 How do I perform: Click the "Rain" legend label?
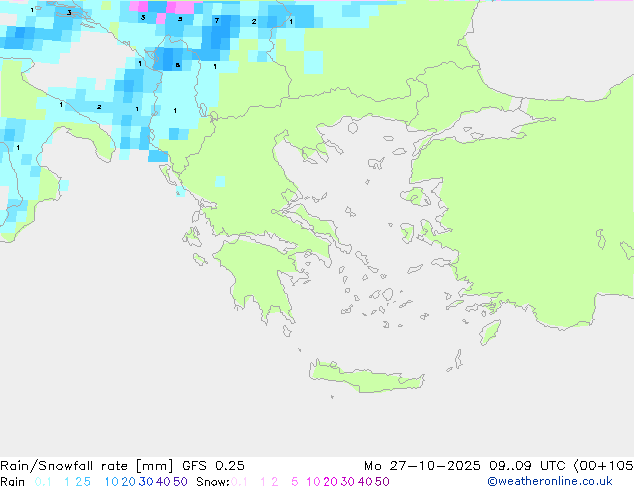[x=13, y=482]
